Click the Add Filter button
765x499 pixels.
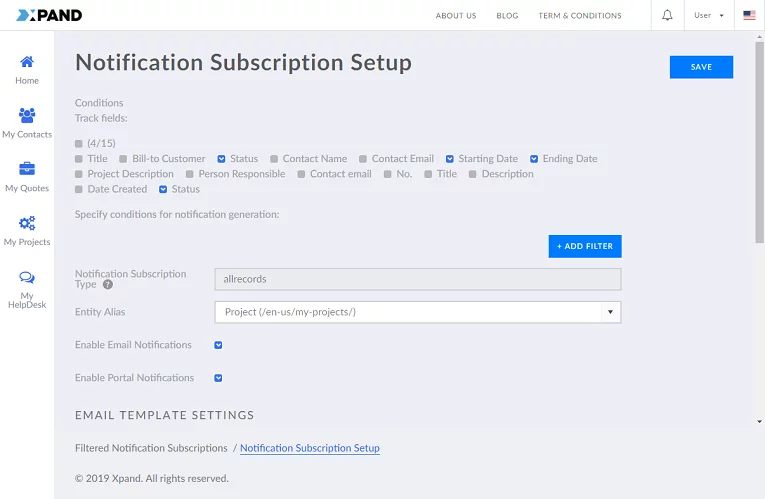(585, 246)
